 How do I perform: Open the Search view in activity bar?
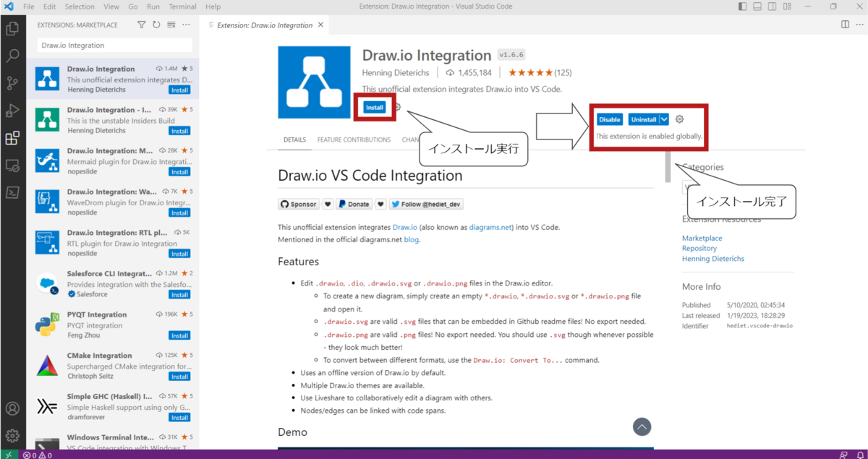tap(12, 56)
